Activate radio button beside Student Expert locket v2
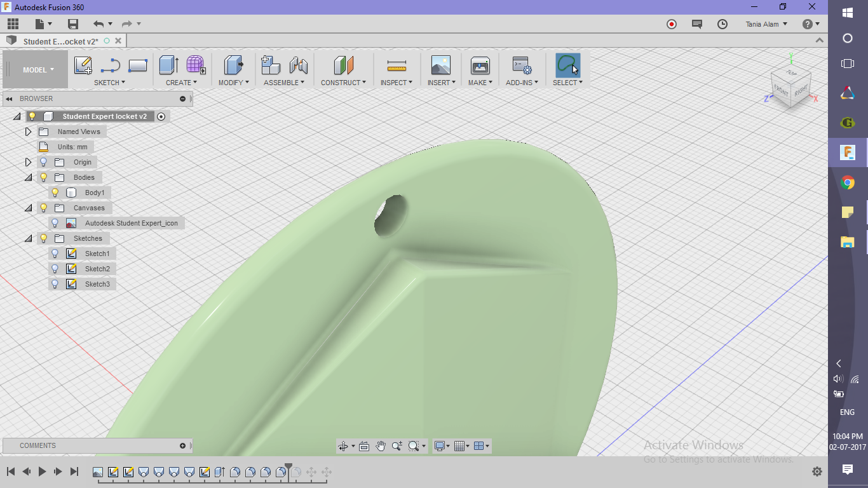The width and height of the screenshot is (868, 488). tap(161, 116)
